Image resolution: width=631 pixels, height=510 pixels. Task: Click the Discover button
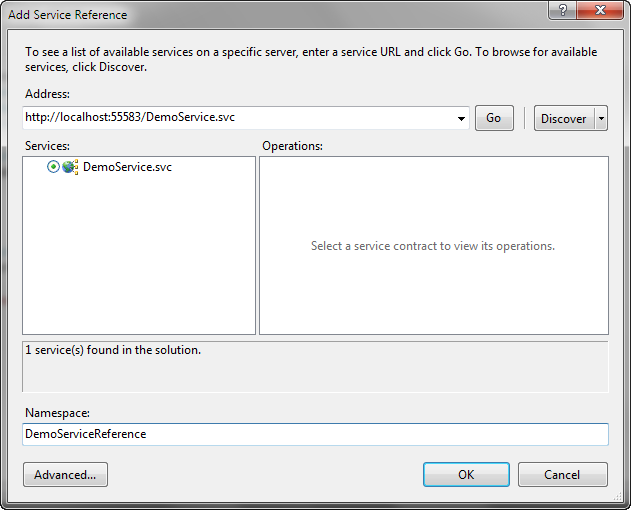(x=563, y=118)
